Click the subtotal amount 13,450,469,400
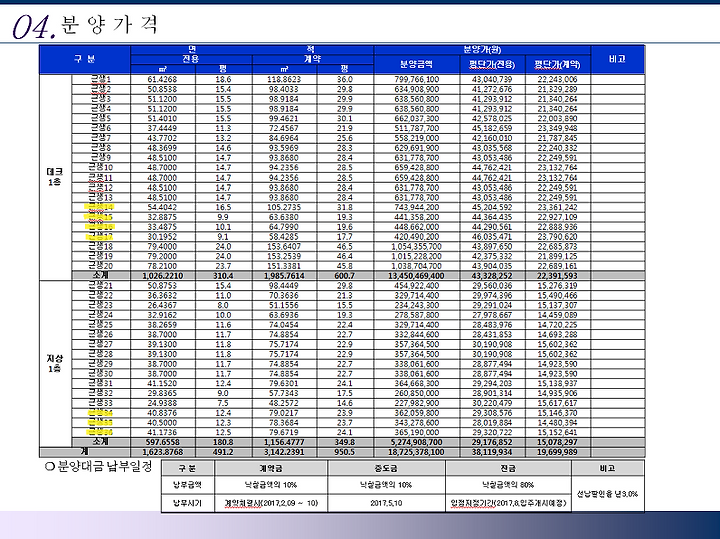Viewport: 720px width, 539px height. coord(416,275)
